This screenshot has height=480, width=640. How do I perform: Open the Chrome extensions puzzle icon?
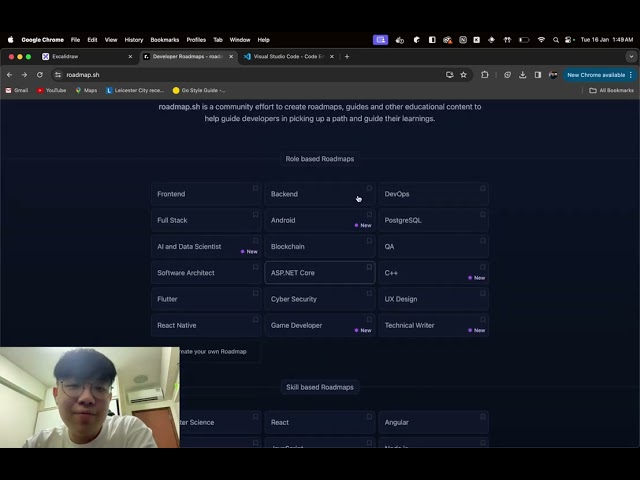(x=485, y=75)
